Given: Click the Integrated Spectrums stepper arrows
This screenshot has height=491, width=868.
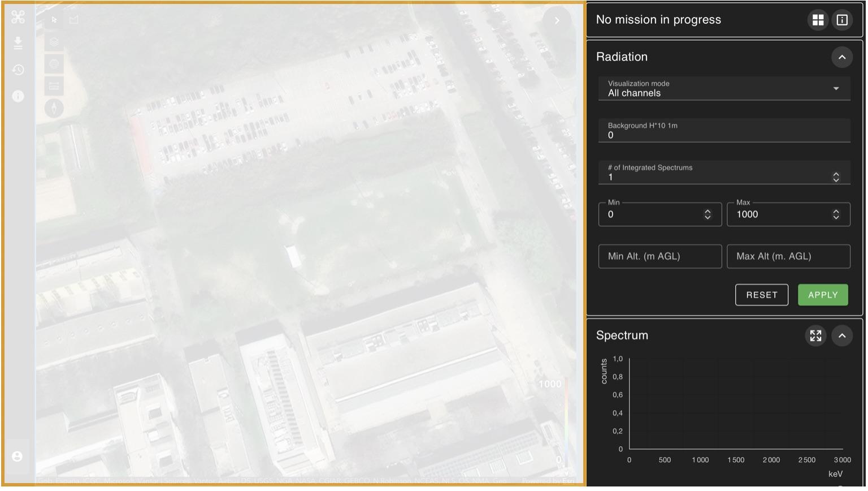Looking at the screenshot, I should pos(836,177).
